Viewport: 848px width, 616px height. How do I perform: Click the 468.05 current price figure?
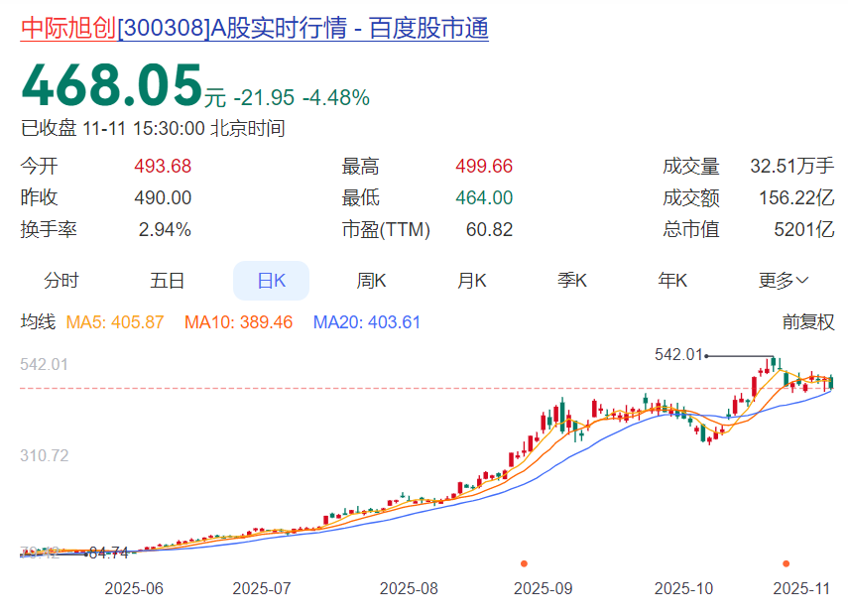pos(111,85)
